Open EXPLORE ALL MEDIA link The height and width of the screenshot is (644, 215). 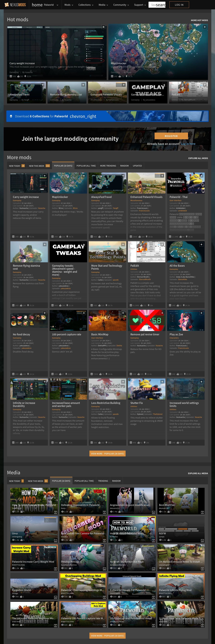click(x=198, y=473)
